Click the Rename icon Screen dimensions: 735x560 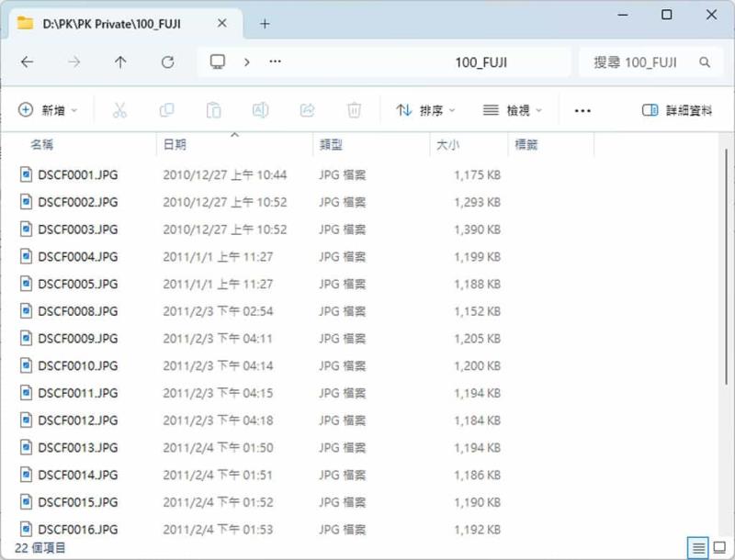261,110
